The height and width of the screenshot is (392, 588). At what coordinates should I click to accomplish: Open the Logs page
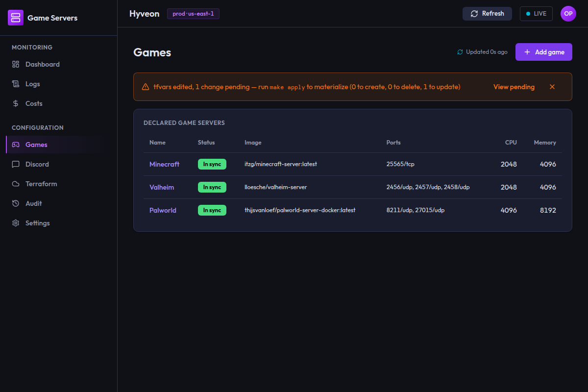tap(59, 84)
